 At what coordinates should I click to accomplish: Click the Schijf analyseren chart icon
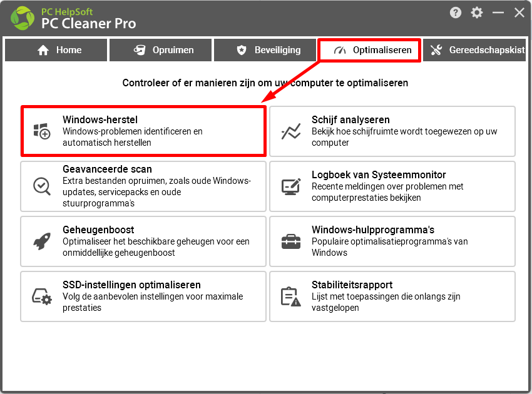pyautogui.click(x=291, y=131)
